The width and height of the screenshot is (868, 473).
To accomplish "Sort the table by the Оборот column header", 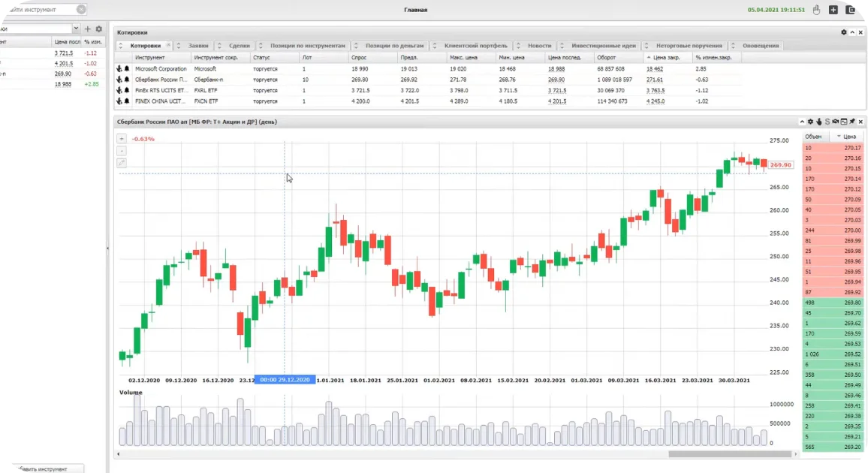I will (606, 58).
